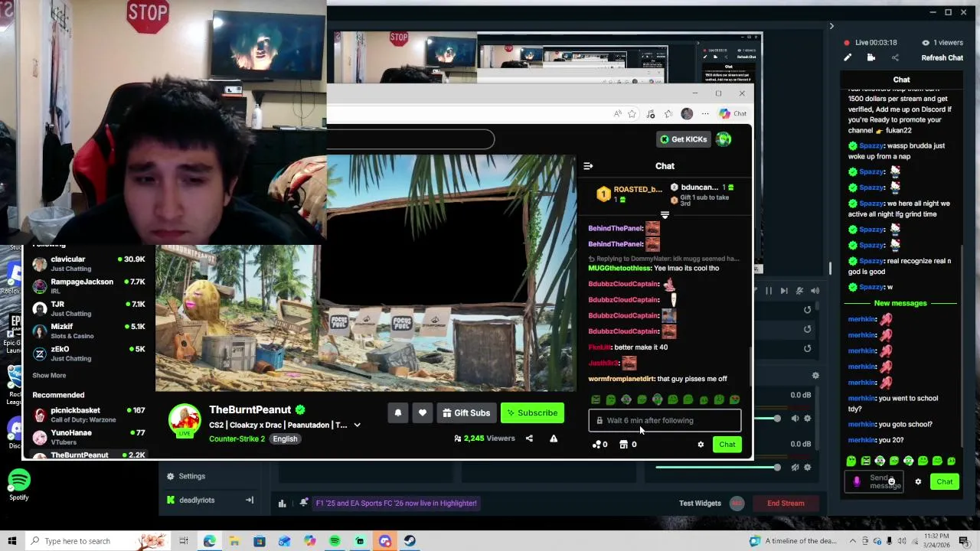The height and width of the screenshot is (551, 980).
Task: Click Show More in followed channels
Action: pos(49,376)
